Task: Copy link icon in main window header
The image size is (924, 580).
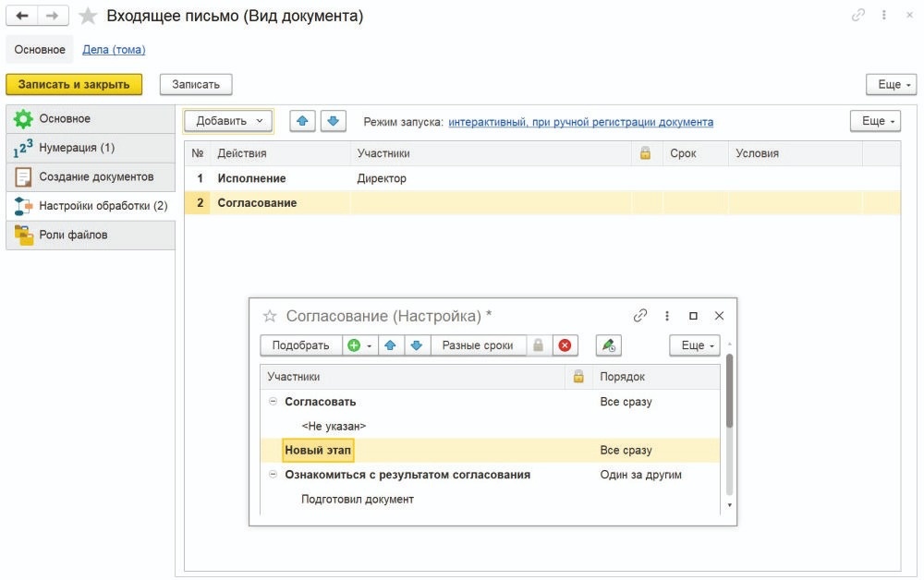Action: 858,16
